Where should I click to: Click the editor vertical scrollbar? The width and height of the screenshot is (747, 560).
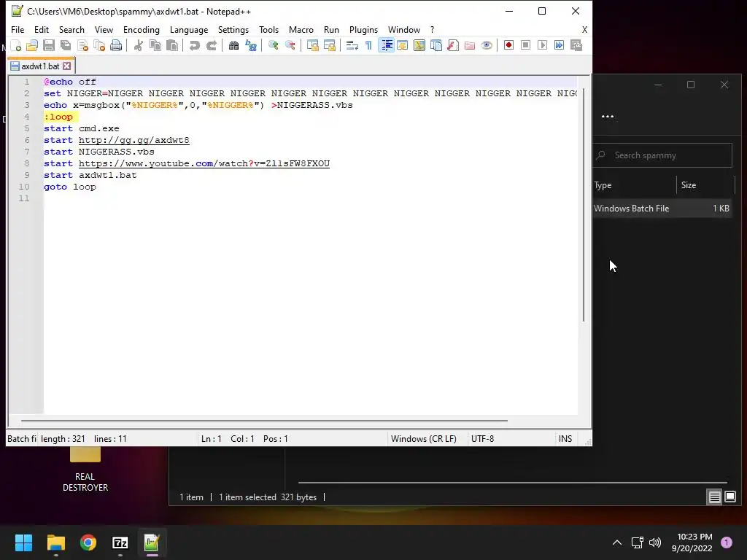[x=583, y=205]
